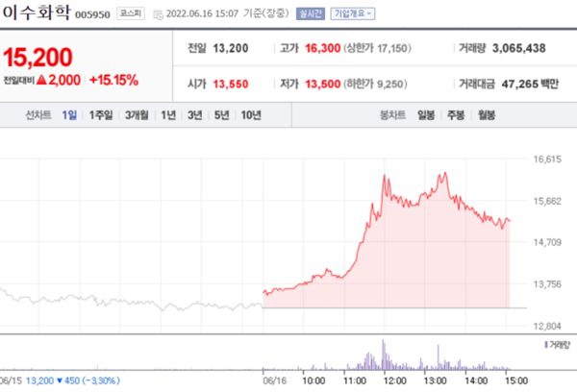Select the 1일 line chart tab
Viewport: 577px width, 392px height.
pyautogui.click(x=69, y=115)
